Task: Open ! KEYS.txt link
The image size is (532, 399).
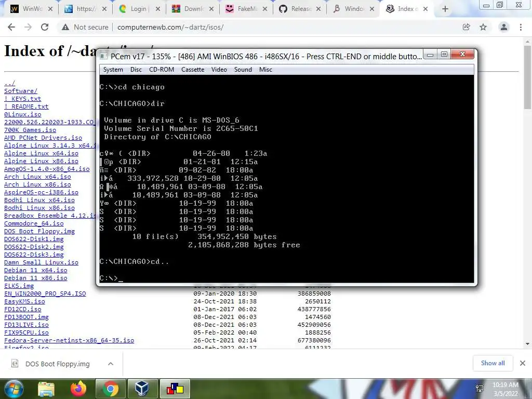Action: [x=22, y=99]
